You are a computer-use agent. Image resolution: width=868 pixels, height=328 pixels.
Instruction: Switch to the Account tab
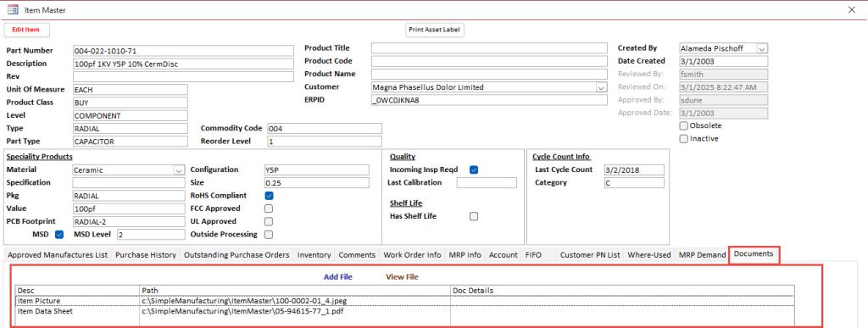504,255
